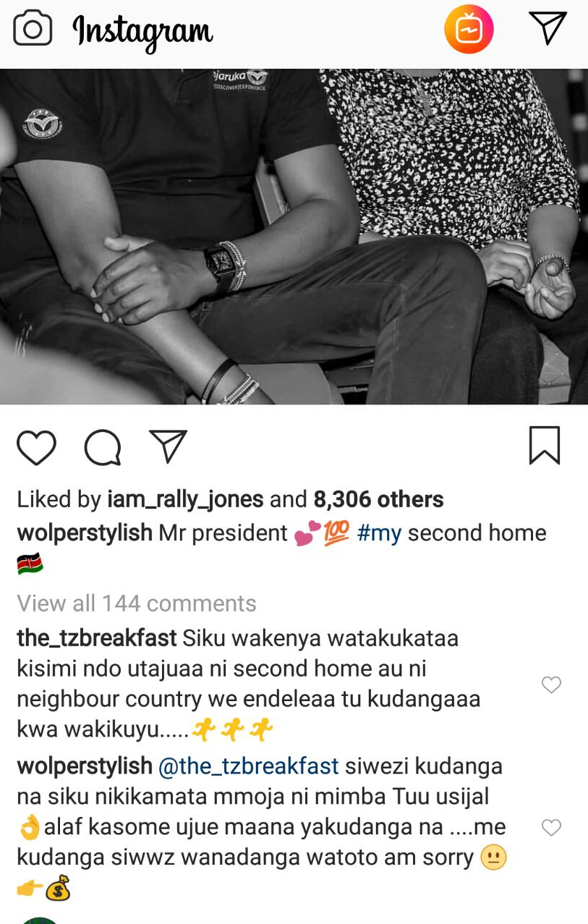Image resolution: width=588 pixels, height=924 pixels.
Task: Open wolperstylish profile from caption
Action: point(85,533)
